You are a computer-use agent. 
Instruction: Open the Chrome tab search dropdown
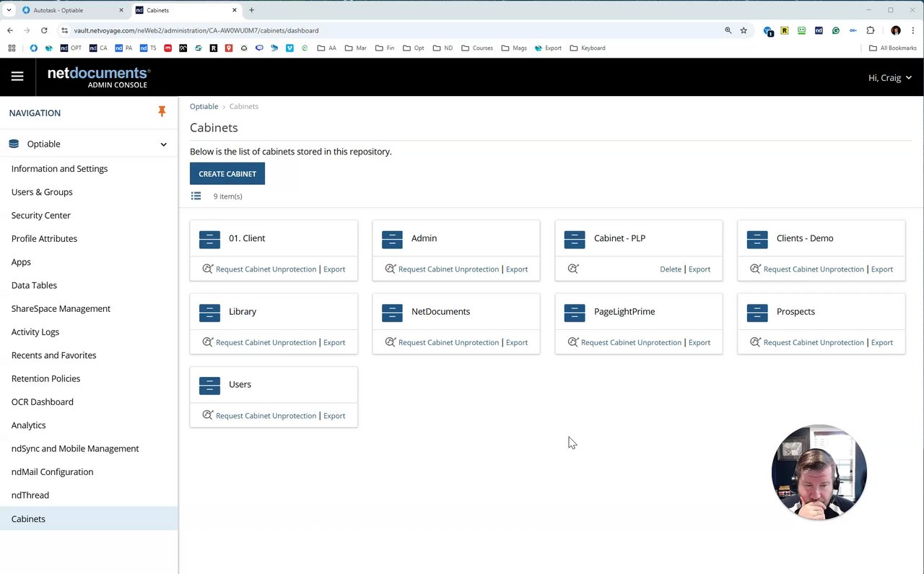pos(9,10)
